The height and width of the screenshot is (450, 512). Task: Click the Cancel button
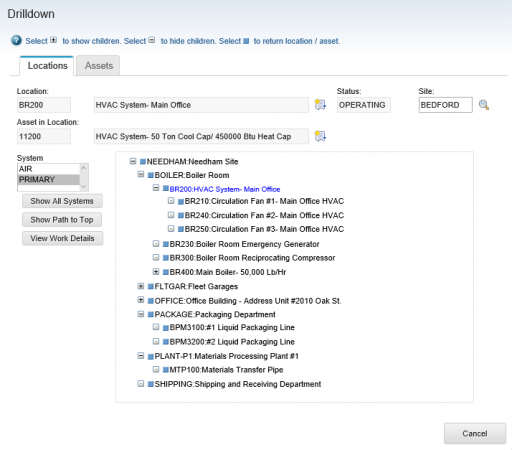click(475, 433)
